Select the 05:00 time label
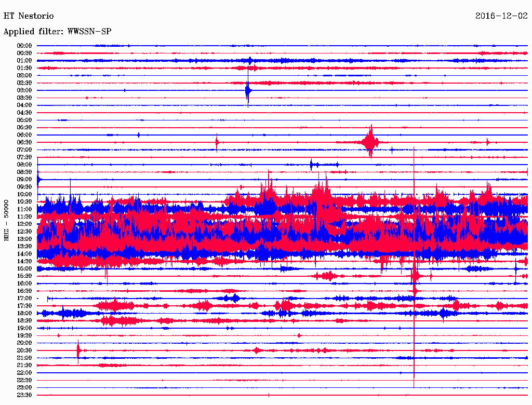 point(24,120)
